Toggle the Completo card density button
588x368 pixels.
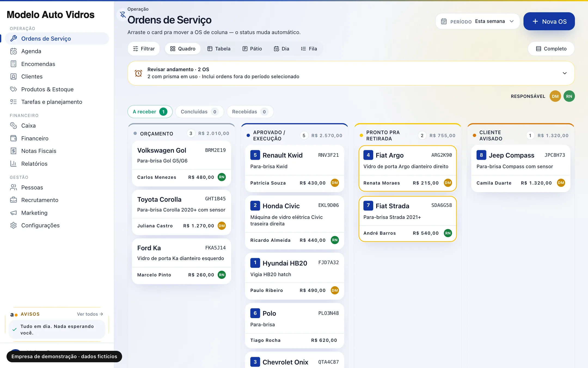(x=551, y=49)
